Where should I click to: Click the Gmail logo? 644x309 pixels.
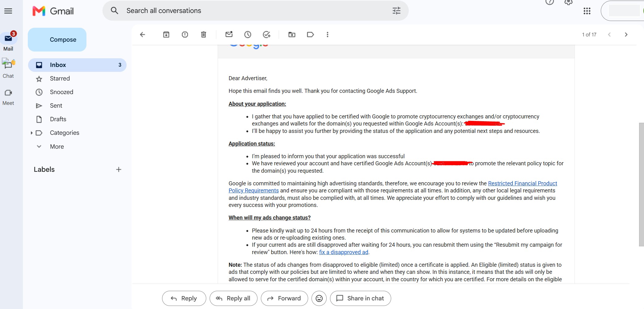[53, 11]
